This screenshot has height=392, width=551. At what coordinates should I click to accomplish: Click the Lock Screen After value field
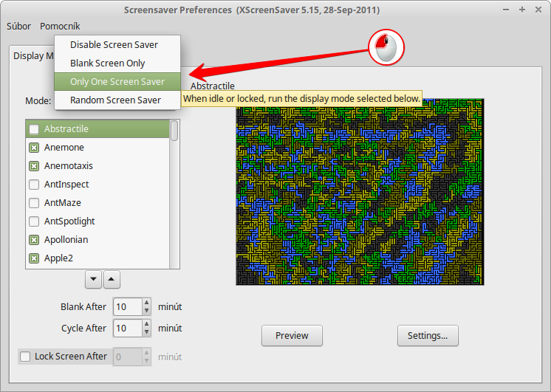click(128, 357)
